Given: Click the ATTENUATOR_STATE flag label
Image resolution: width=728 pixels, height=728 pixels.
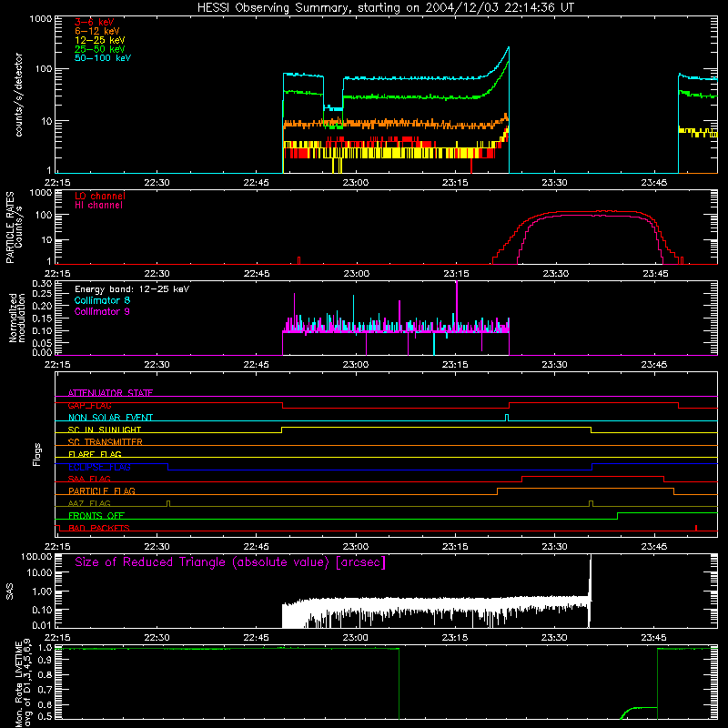Looking at the screenshot, I should 110,393.
